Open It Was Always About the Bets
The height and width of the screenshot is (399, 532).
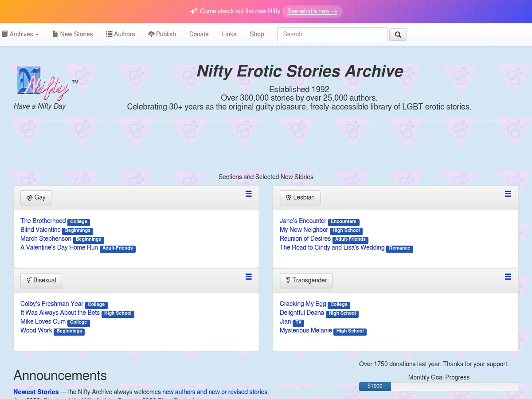click(60, 313)
